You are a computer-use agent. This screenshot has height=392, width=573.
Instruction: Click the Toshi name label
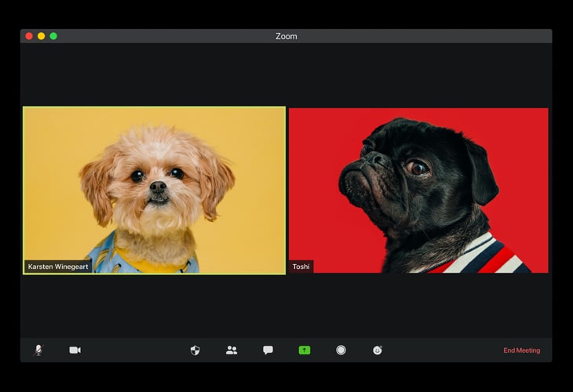pyautogui.click(x=301, y=267)
